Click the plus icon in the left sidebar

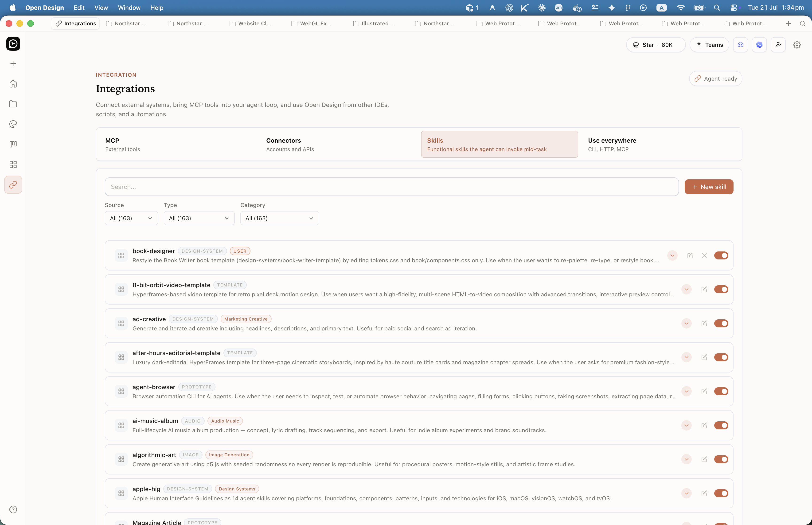coord(13,63)
